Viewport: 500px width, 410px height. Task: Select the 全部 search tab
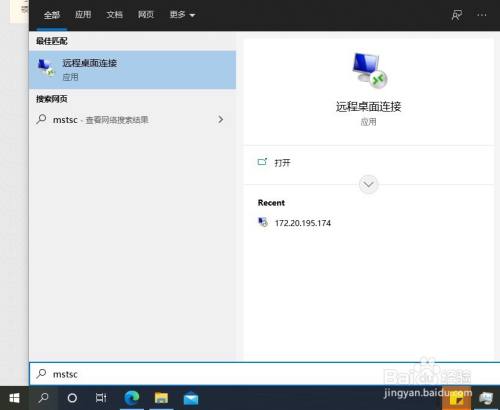[x=52, y=15]
